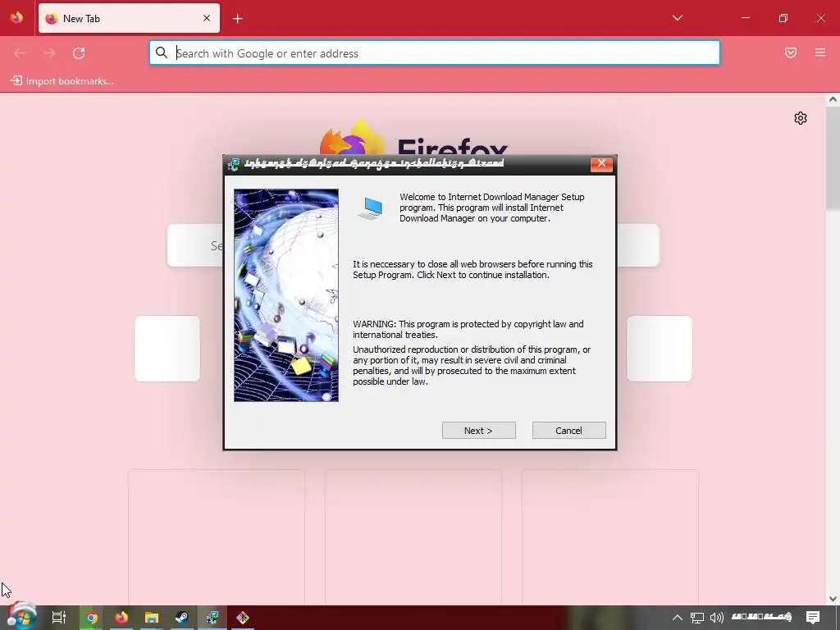
Task: Click the search magnifier in address bar
Action: tap(162, 52)
